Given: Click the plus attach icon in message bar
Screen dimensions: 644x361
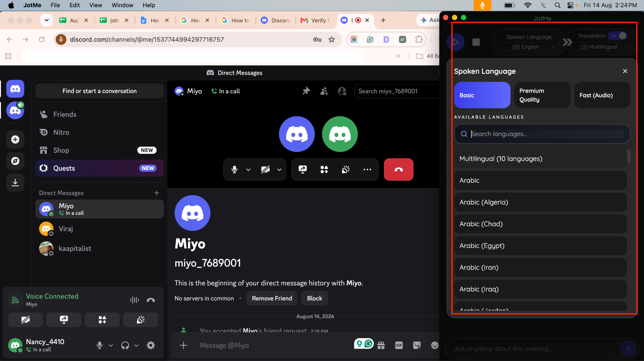Looking at the screenshot, I should click(184, 345).
